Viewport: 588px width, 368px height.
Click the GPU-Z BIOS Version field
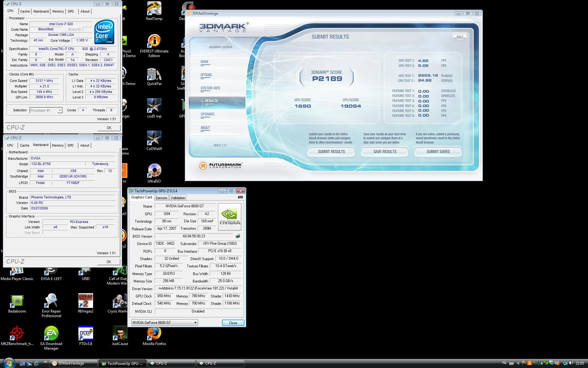194,236
